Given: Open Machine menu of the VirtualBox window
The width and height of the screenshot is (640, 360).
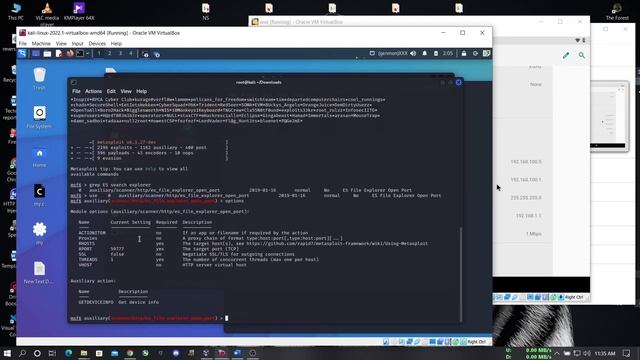Looking at the screenshot, I should 41,44.
